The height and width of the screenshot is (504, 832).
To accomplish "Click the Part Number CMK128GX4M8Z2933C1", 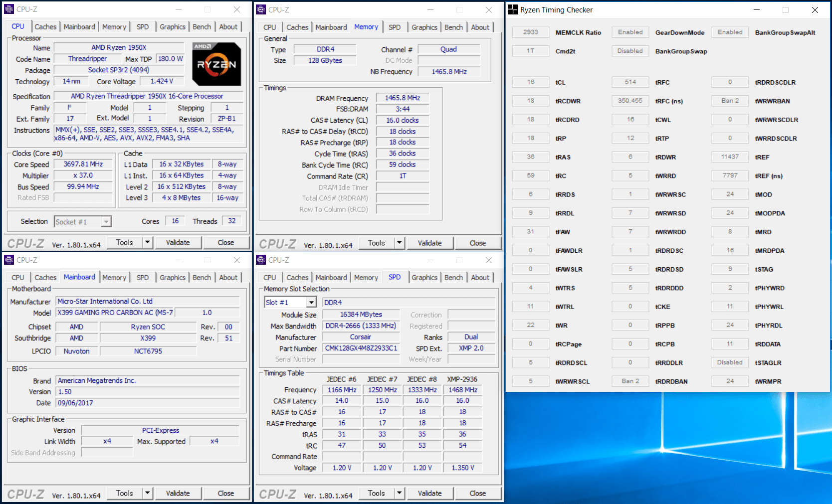I will pyautogui.click(x=361, y=348).
